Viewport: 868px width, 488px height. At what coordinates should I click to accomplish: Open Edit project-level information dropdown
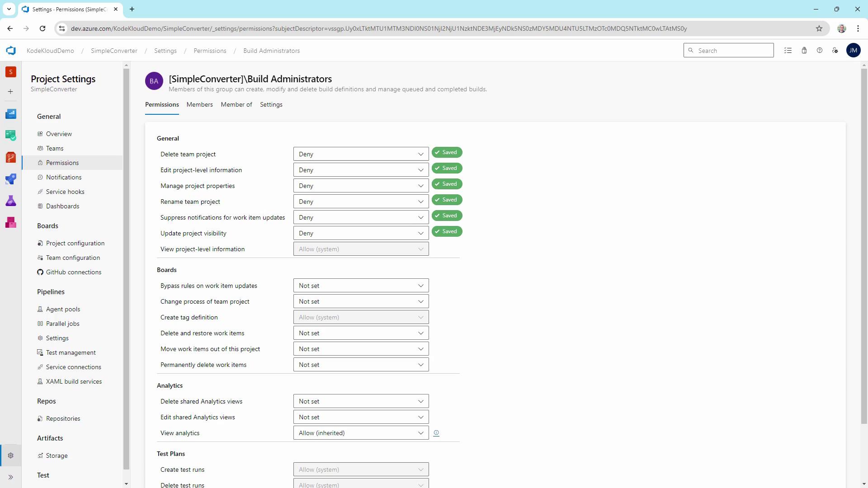[361, 170]
